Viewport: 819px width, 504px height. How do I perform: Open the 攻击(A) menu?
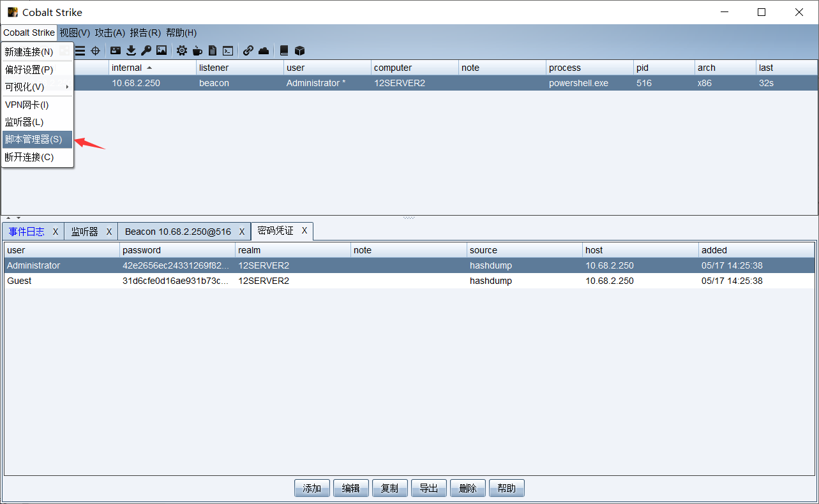click(x=110, y=33)
